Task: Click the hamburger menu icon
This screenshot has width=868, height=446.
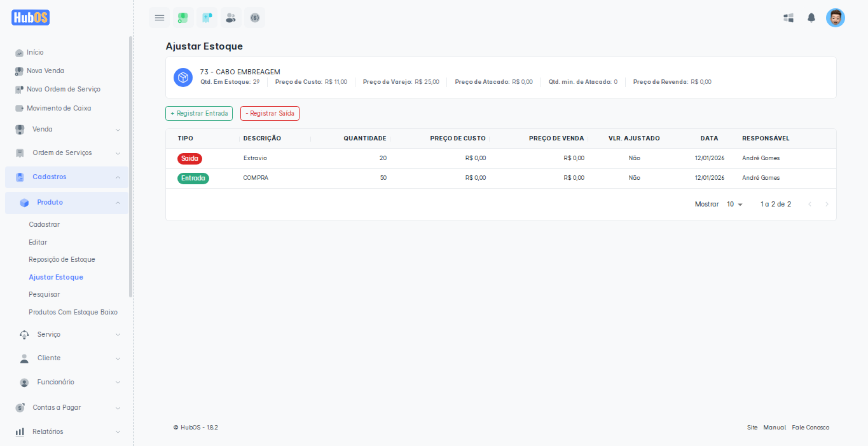Action: point(160,18)
